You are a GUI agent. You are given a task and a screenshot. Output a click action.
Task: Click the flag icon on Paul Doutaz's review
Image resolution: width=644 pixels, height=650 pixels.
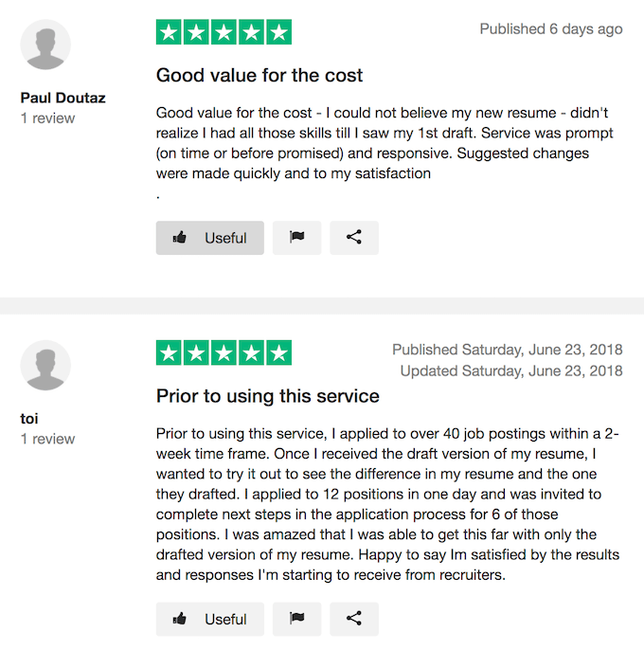[297, 238]
